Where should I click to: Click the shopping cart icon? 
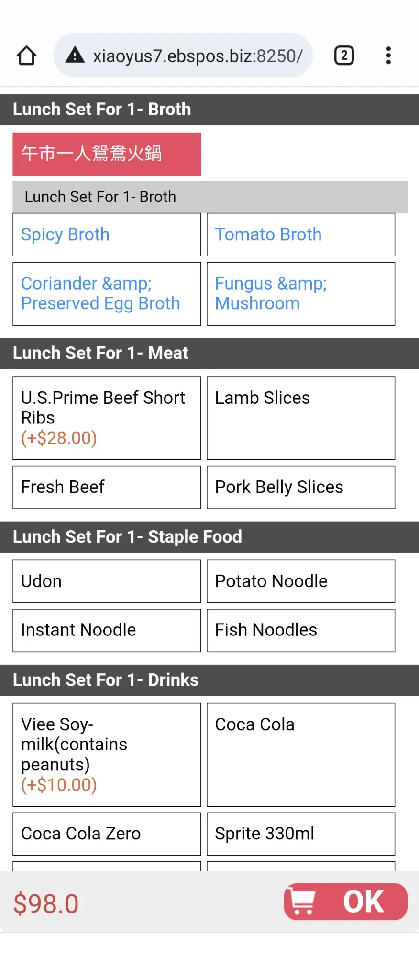(303, 902)
